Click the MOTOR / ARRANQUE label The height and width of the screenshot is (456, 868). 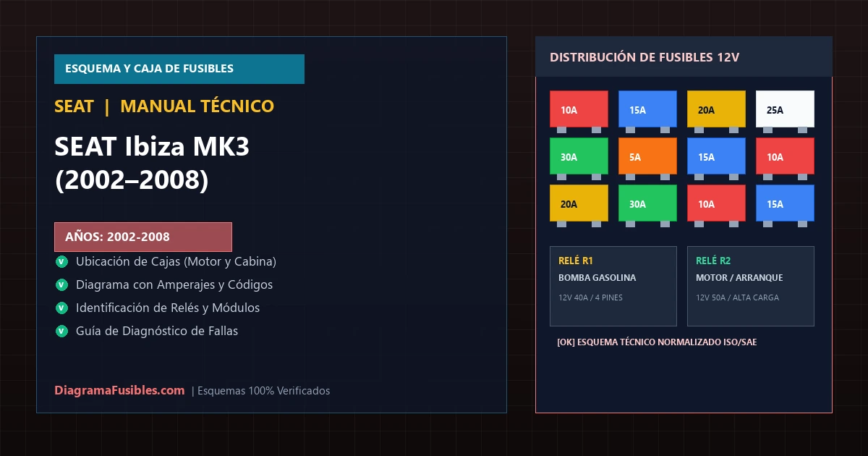tap(739, 278)
